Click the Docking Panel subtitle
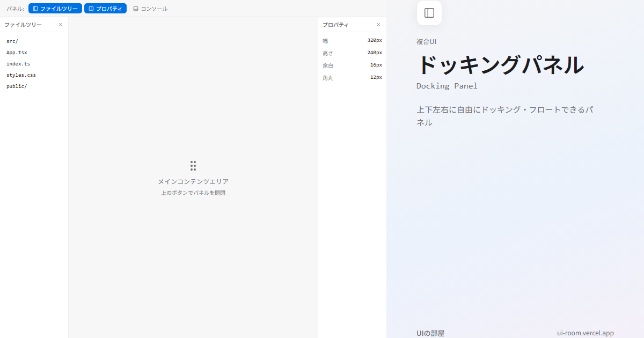Image resolution: width=644 pixels, height=338 pixels. [x=447, y=86]
